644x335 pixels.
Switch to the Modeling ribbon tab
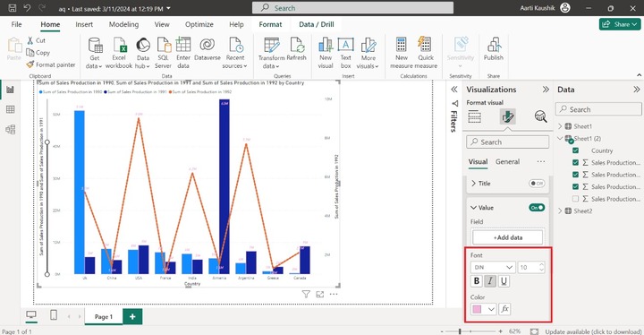(123, 24)
